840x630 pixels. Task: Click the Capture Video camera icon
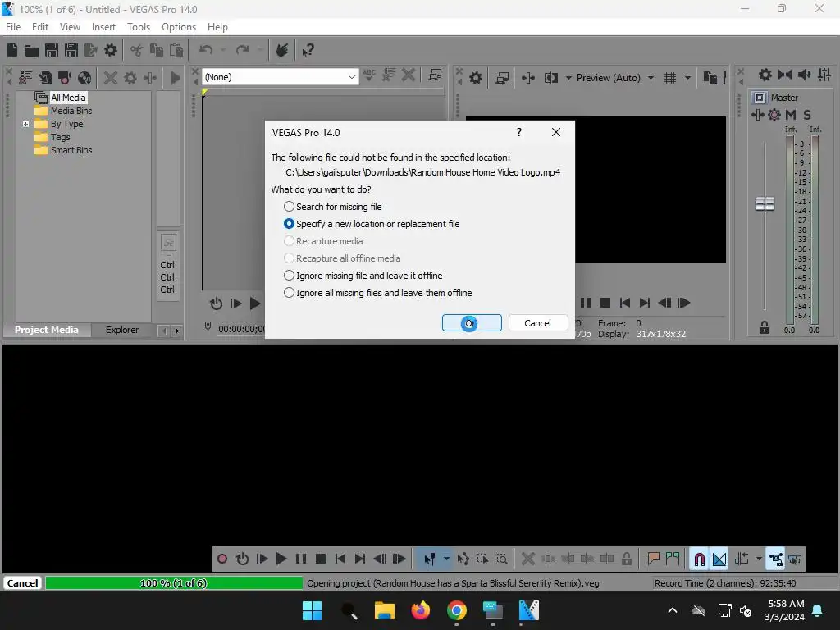point(65,78)
